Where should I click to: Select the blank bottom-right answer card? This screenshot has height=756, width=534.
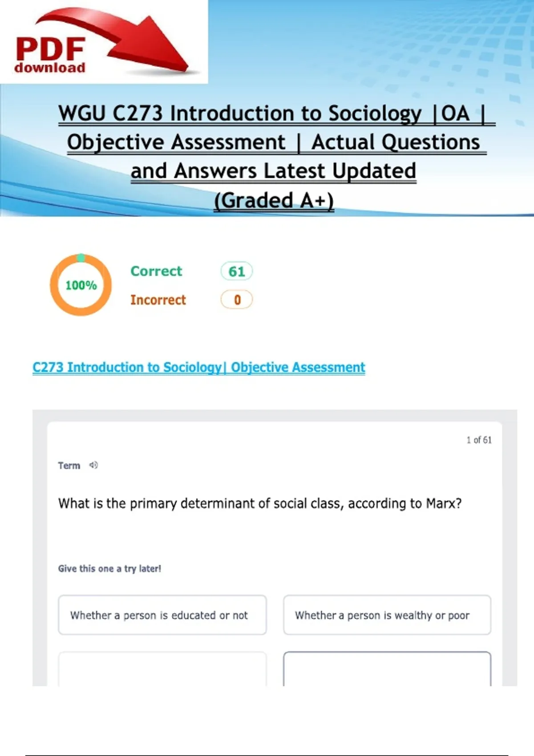387,669
